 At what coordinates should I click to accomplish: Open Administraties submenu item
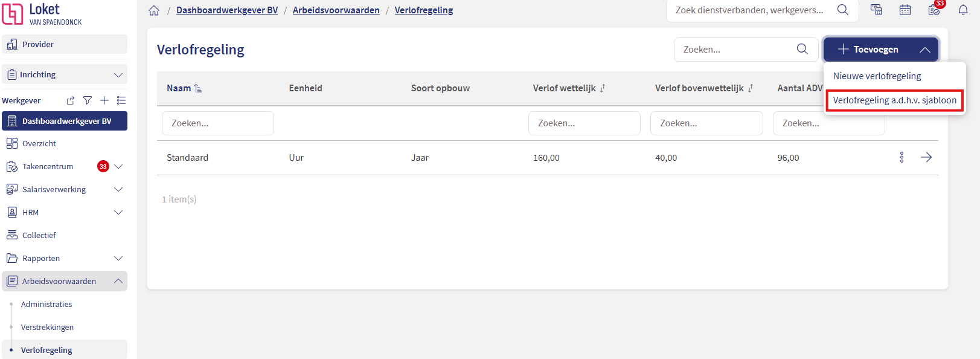point(46,304)
